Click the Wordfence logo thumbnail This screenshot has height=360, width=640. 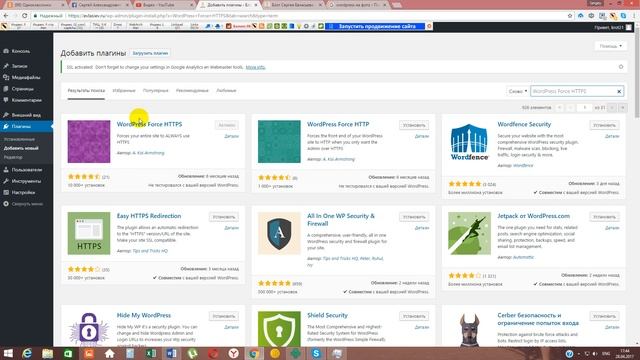(469, 142)
